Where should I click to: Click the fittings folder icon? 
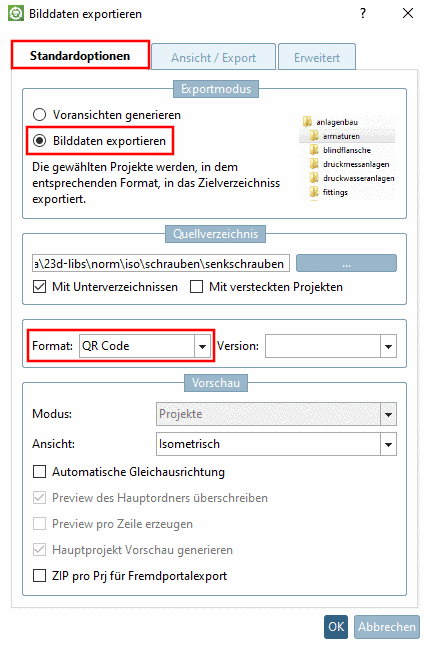pyautogui.click(x=314, y=192)
